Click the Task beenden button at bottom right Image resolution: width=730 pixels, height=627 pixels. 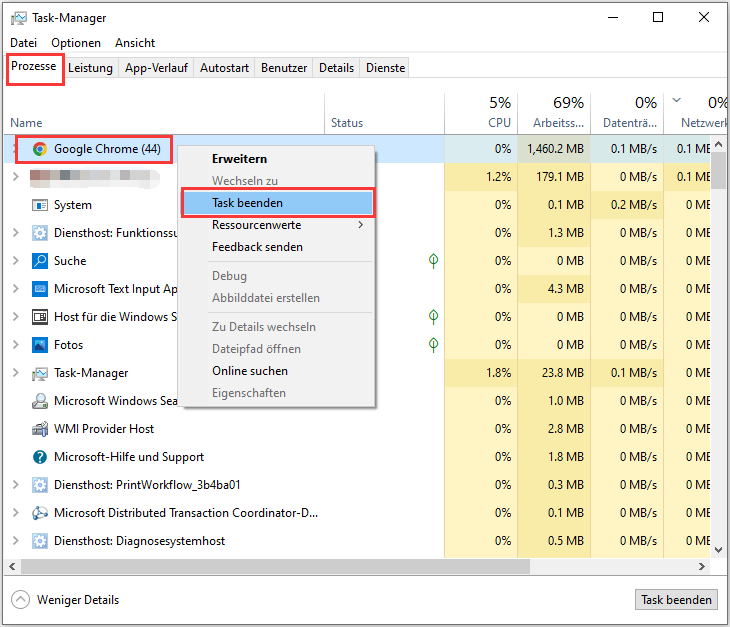(x=676, y=600)
